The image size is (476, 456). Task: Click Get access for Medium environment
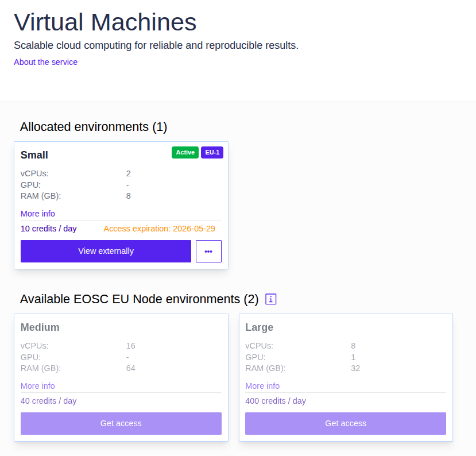pos(121,423)
